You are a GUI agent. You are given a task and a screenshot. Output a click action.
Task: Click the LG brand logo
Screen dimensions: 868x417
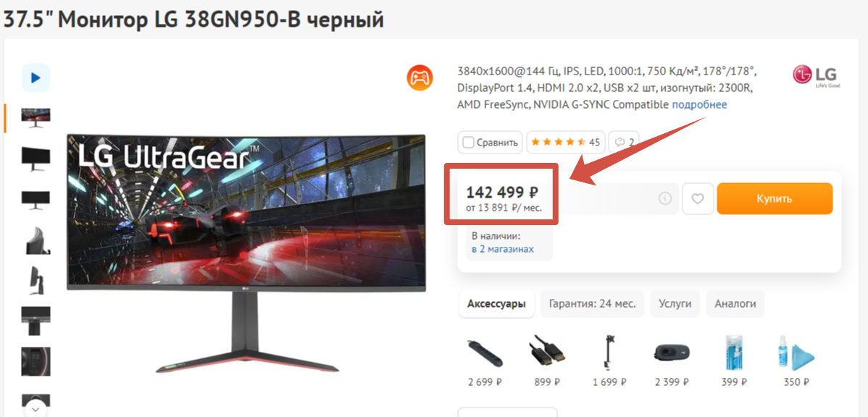pos(817,76)
